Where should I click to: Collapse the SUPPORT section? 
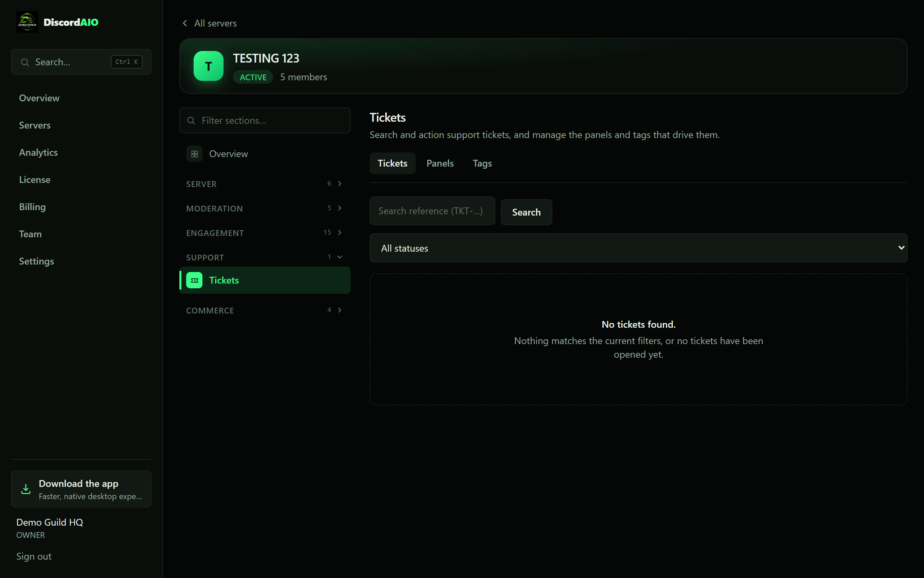[x=265, y=257]
